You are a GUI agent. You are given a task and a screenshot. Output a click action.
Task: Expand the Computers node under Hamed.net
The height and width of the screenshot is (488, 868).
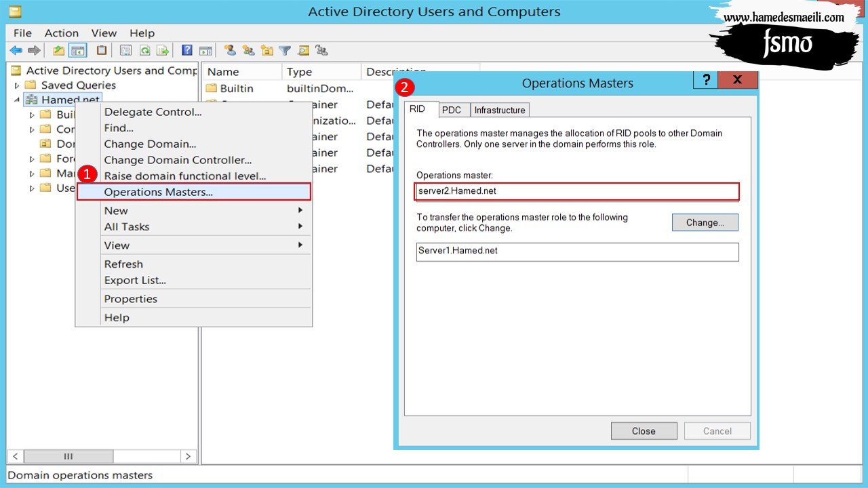point(32,129)
